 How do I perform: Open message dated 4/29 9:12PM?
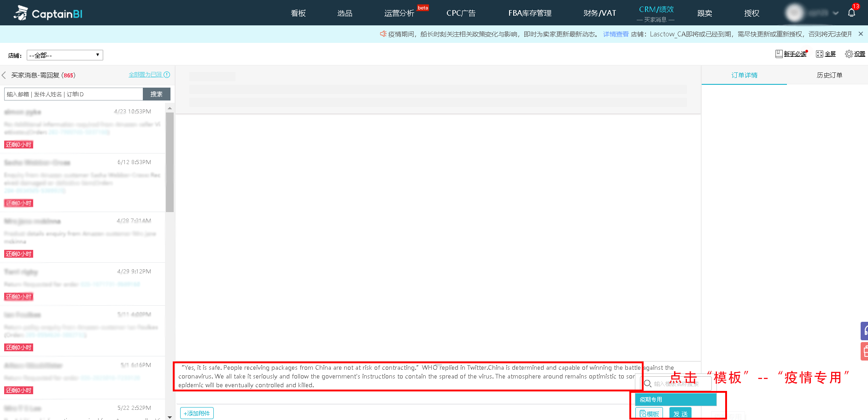pos(82,284)
